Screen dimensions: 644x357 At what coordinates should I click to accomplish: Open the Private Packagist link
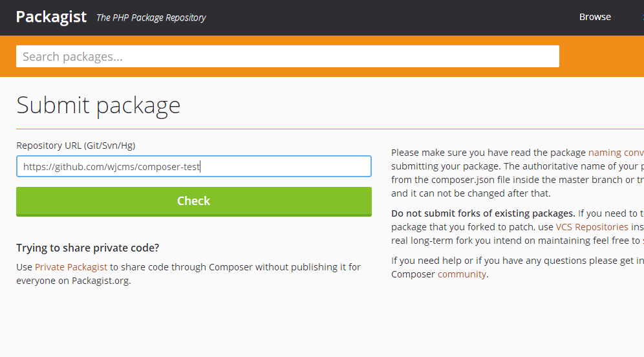pos(71,266)
